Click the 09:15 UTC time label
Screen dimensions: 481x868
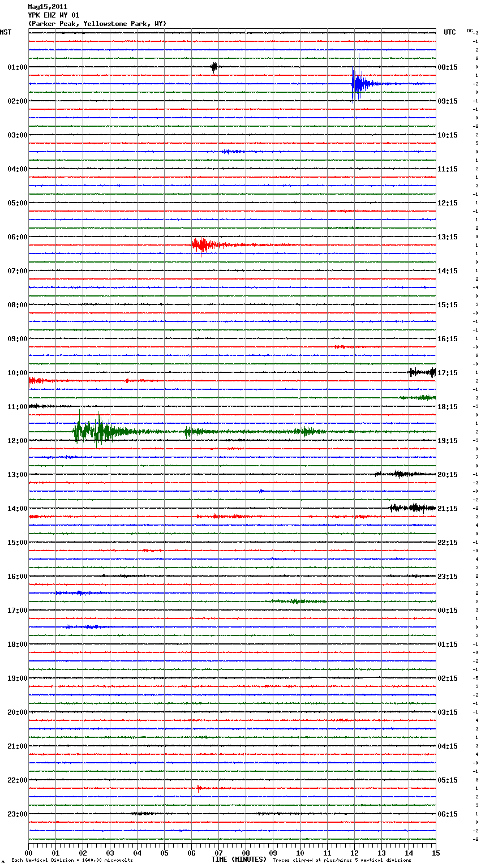pyautogui.click(x=448, y=101)
